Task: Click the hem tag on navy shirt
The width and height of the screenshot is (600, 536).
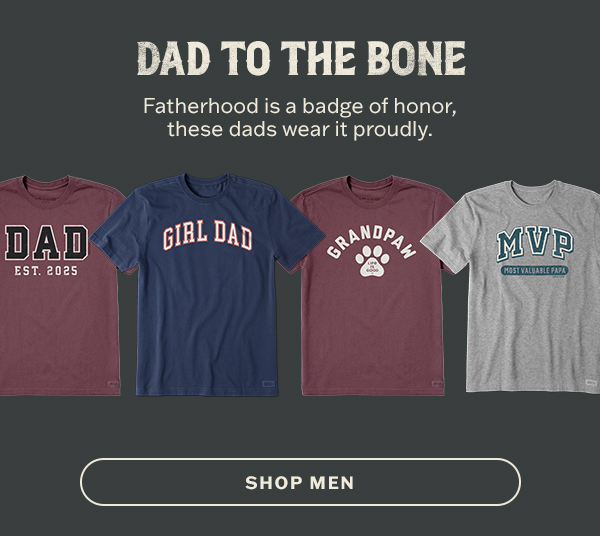Action: [x=269, y=383]
